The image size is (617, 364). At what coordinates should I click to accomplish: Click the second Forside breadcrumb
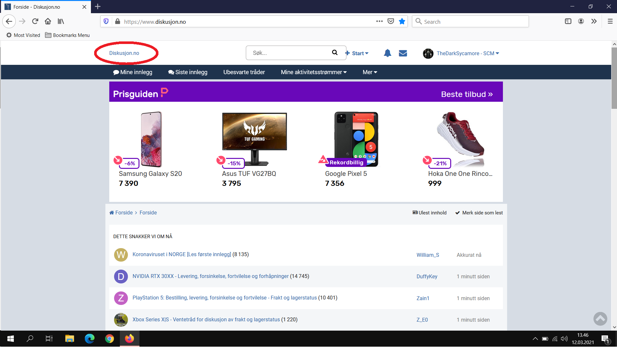tap(148, 212)
